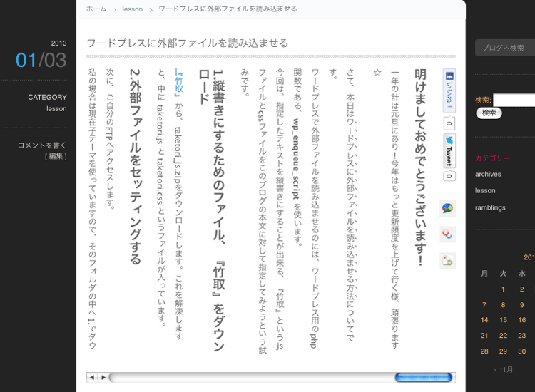
Task: Select calendar day 9
Action: [521, 305]
